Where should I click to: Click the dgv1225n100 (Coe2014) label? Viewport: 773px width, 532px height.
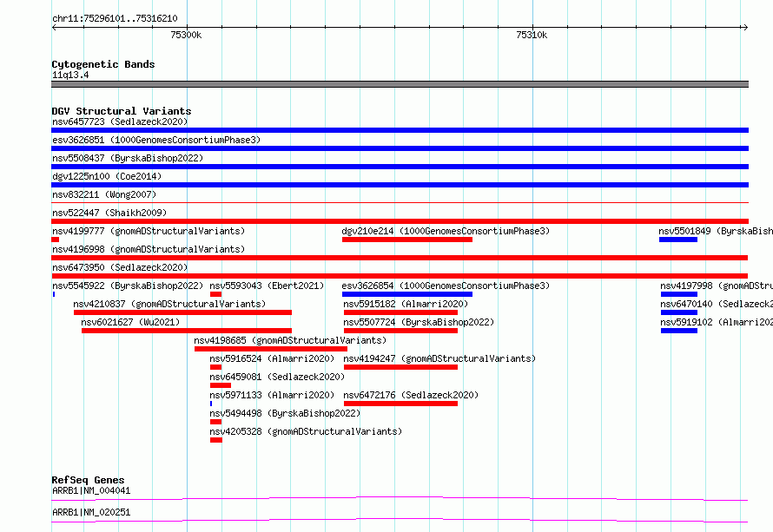pos(107,176)
